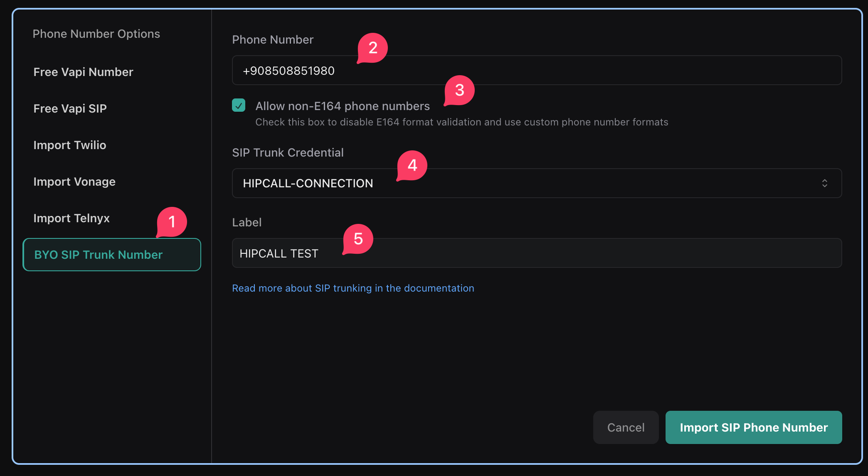The height and width of the screenshot is (476, 868).
Task: Uncheck Allow non-E164 phone numbers checkbox
Action: click(239, 106)
